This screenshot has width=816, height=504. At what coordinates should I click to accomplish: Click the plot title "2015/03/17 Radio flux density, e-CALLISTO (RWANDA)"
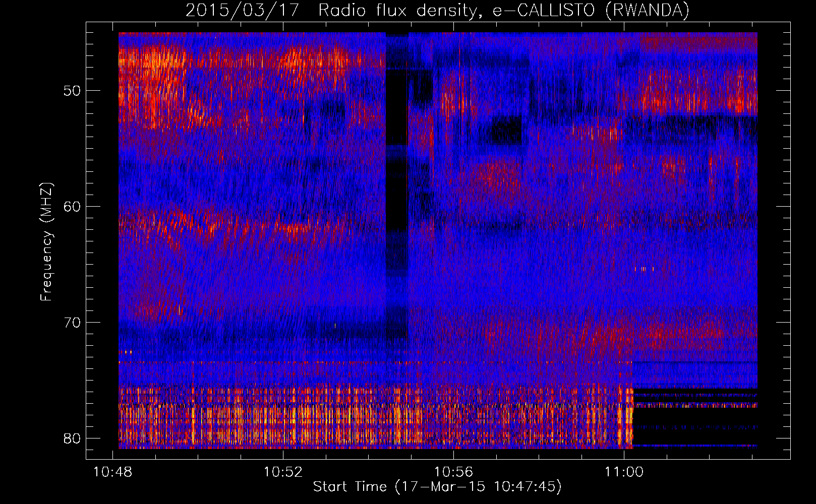(437, 10)
